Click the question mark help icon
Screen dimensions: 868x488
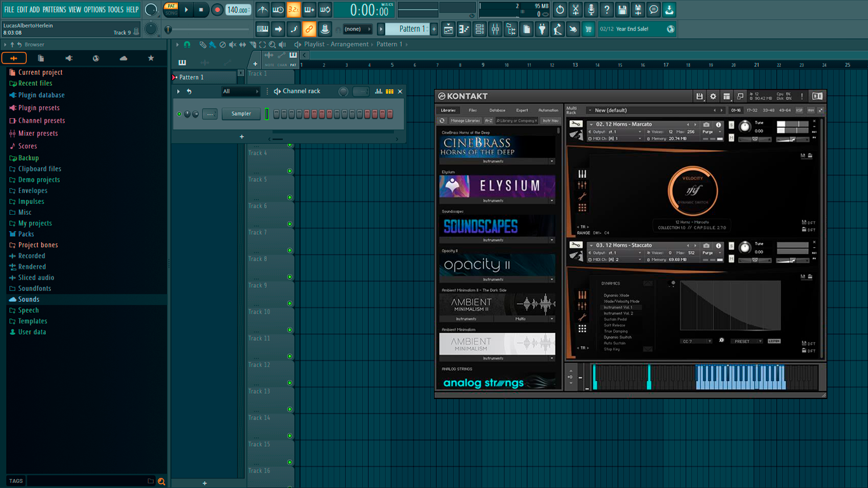point(607,10)
